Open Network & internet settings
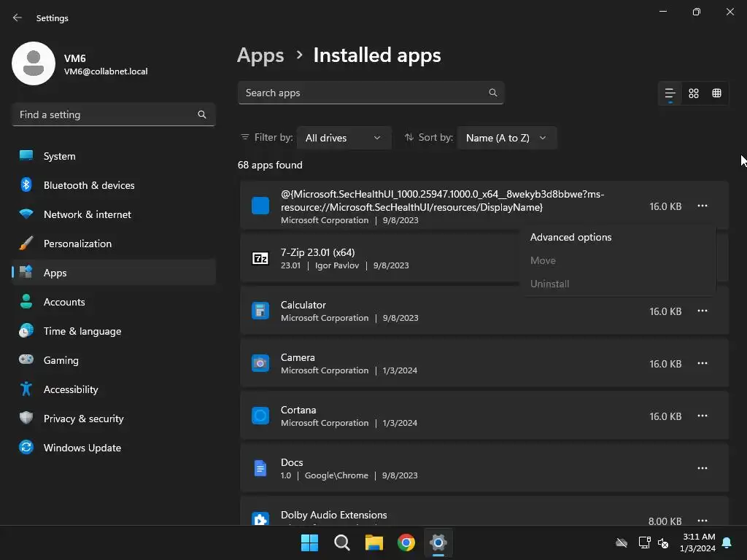 [x=87, y=214]
